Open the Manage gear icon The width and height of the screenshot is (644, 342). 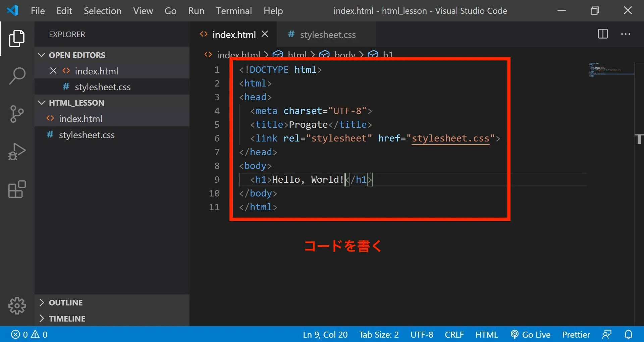click(17, 305)
